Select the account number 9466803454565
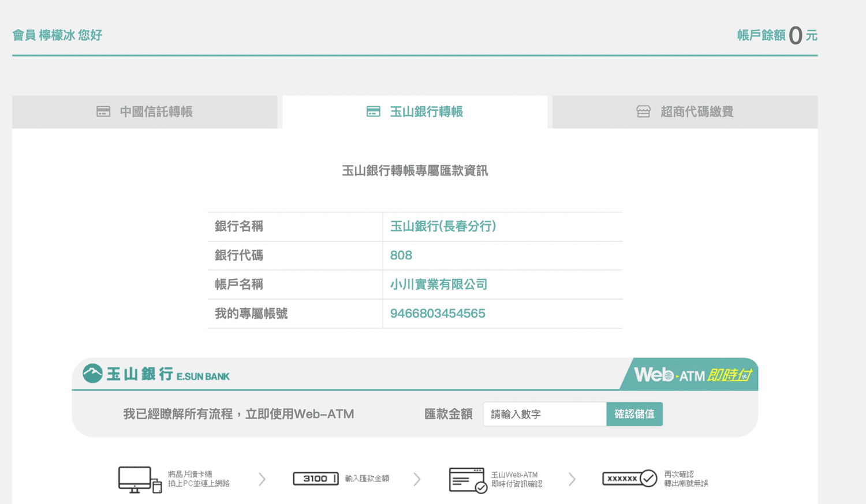Image resolution: width=866 pixels, height=504 pixels. [438, 313]
